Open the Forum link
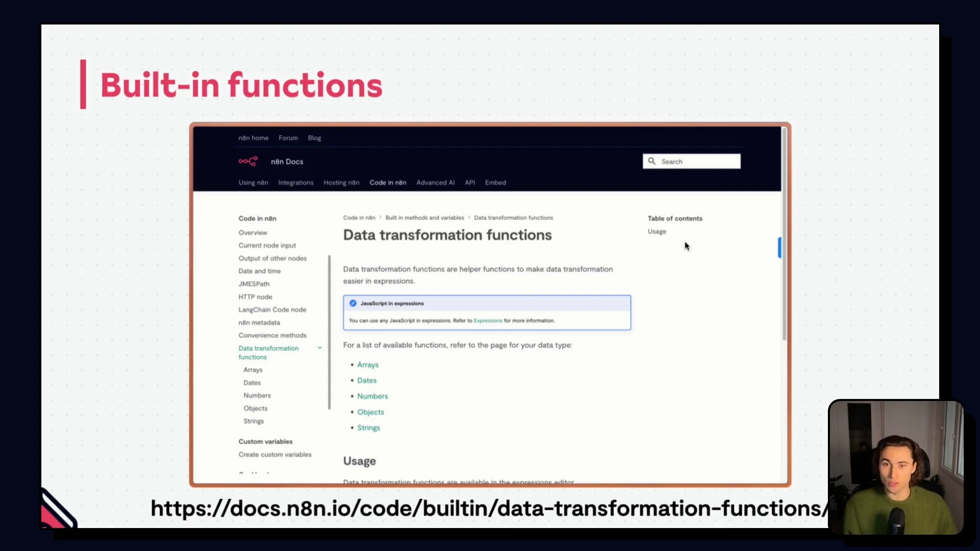This screenshot has width=980, height=551. 288,138
